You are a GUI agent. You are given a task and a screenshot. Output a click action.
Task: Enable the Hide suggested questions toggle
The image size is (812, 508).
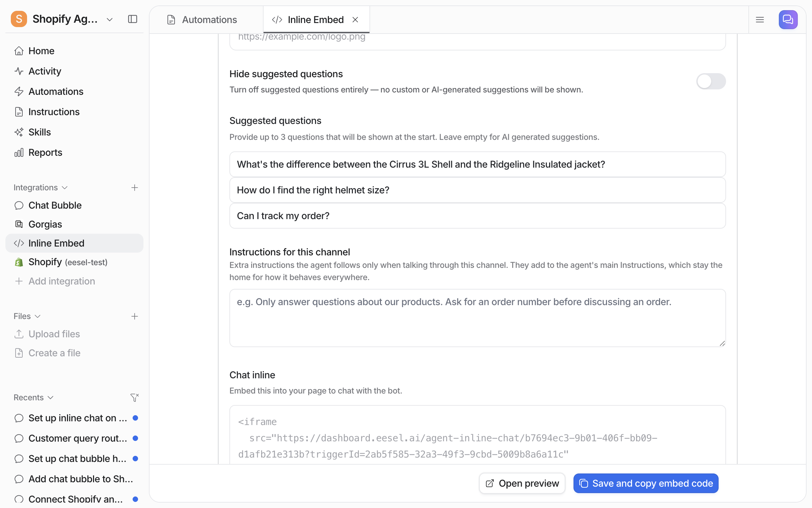point(711,81)
